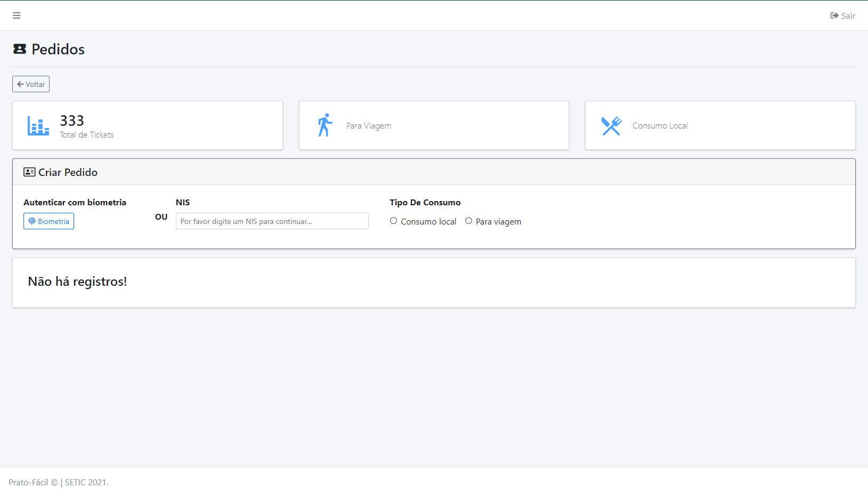Go back using the Voltar button
The width and height of the screenshot is (868, 497).
click(x=31, y=84)
